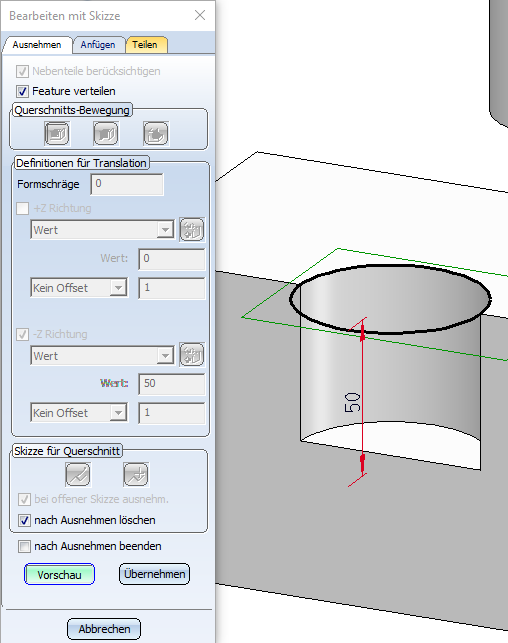The width and height of the screenshot is (508, 643).
Task: Toggle nach Ausnehmen löschen checkbox
Action: [25, 520]
